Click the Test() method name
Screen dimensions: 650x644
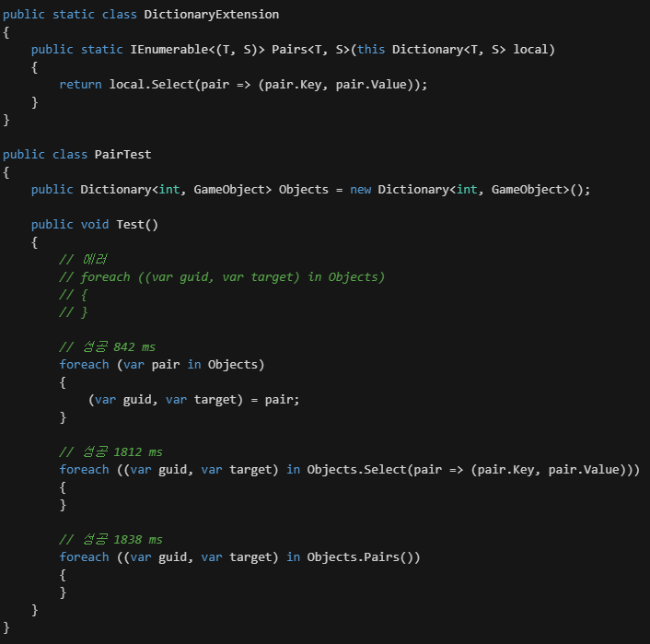[137, 225]
